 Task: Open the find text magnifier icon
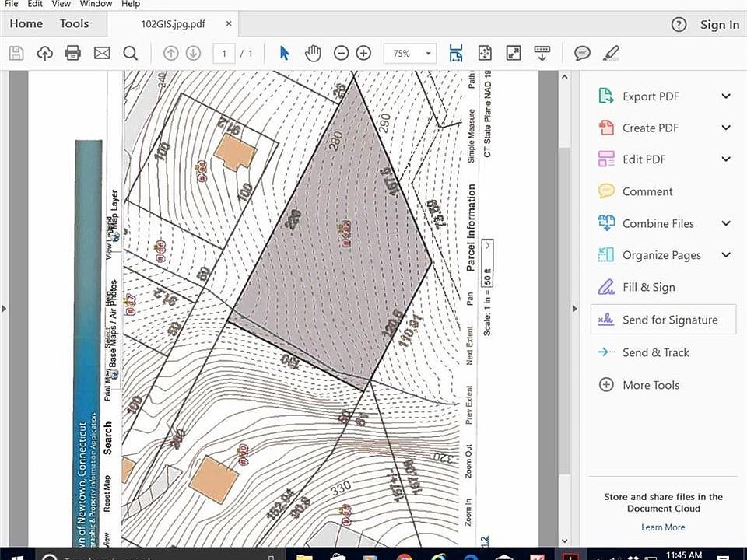click(x=130, y=54)
